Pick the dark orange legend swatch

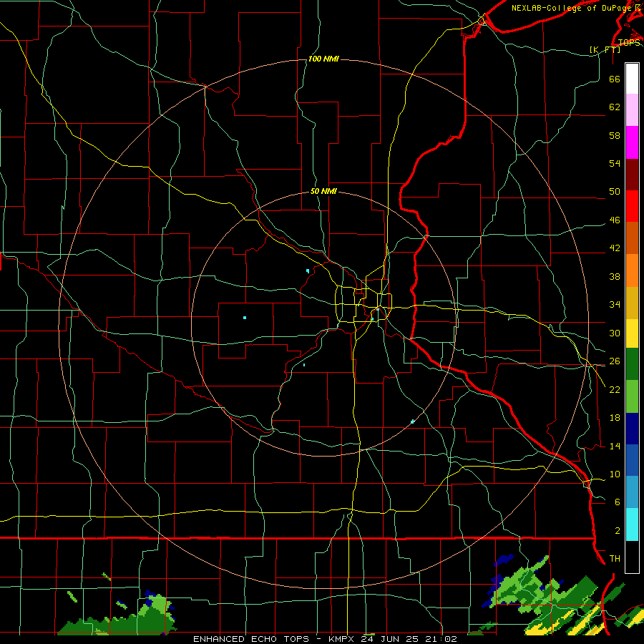[x=632, y=238]
